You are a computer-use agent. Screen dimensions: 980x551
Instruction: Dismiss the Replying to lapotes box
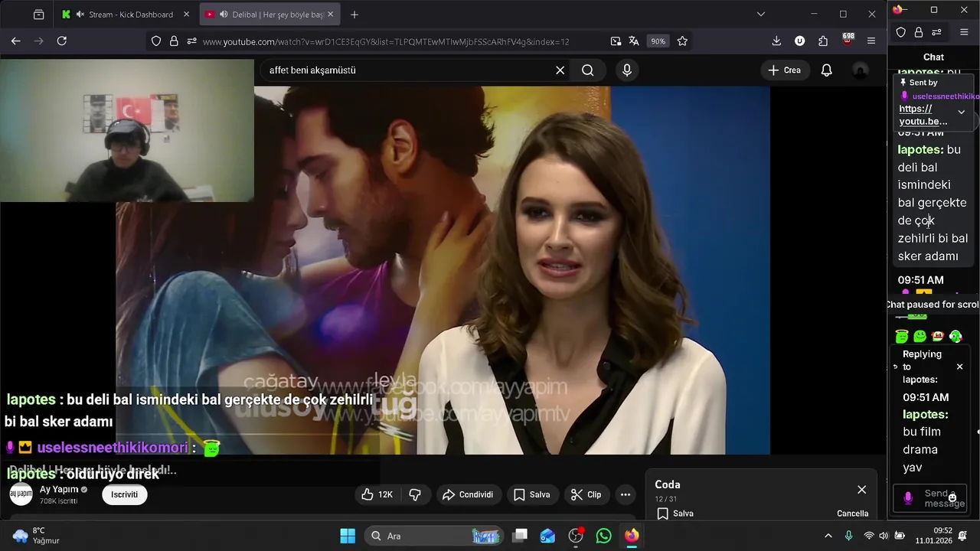[x=959, y=367]
